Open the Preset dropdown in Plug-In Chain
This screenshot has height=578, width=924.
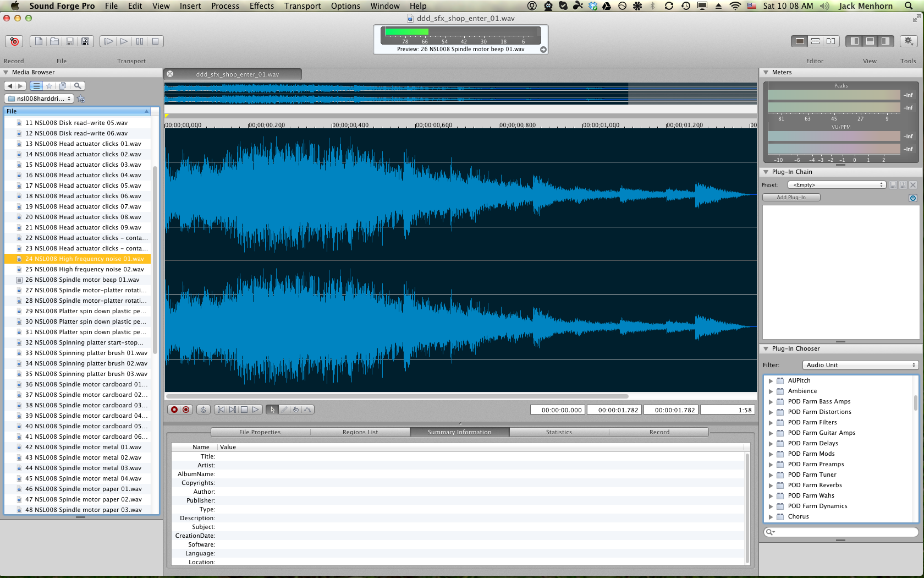point(837,185)
